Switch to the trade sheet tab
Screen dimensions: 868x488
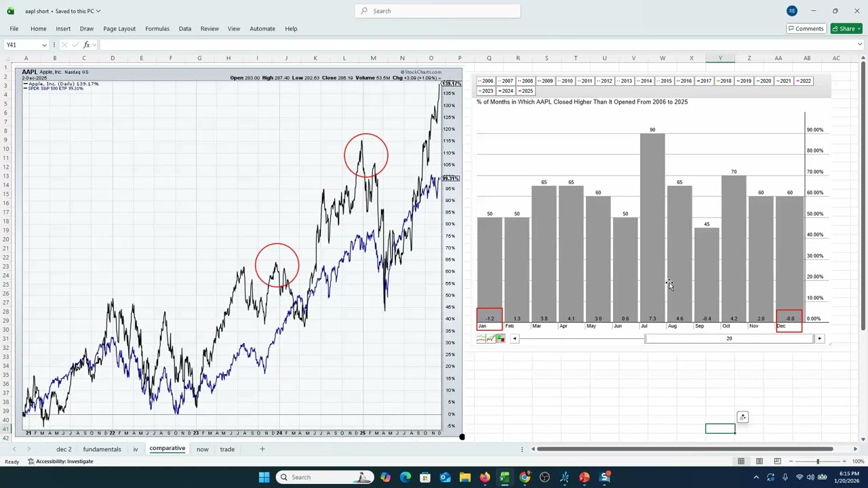tap(227, 449)
